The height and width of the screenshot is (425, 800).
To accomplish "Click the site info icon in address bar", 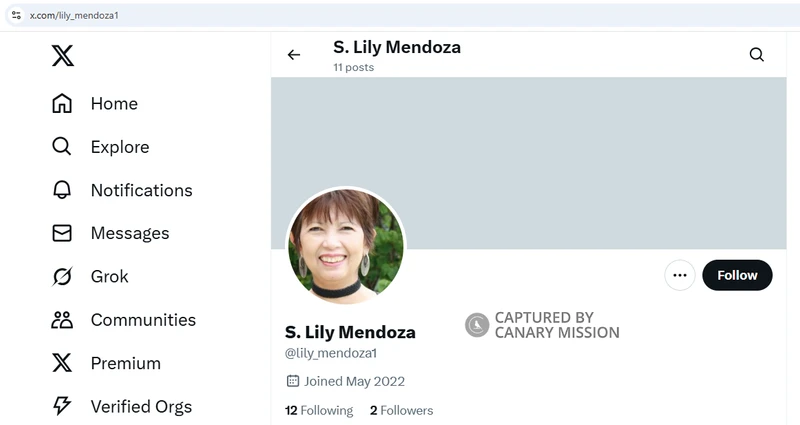I will click(16, 15).
